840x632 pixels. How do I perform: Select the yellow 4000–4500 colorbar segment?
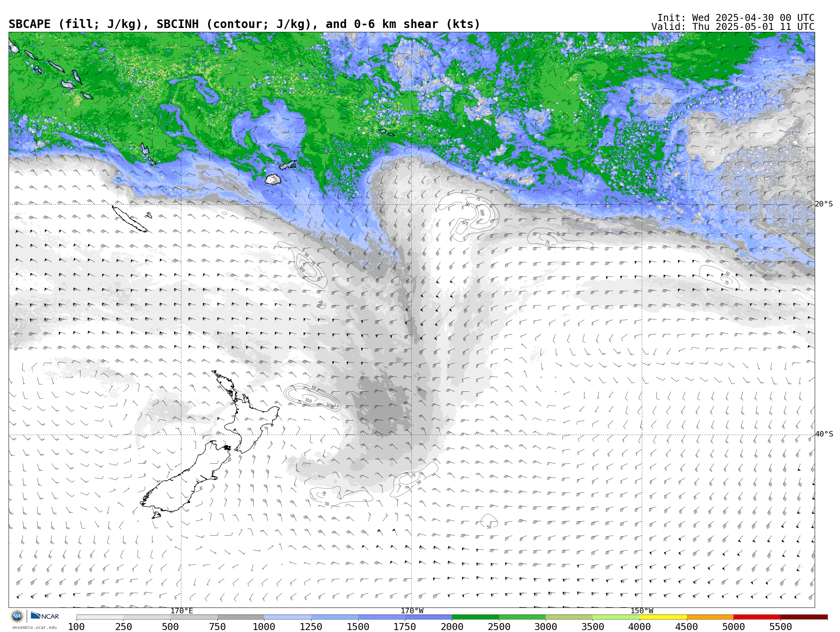[663, 617]
